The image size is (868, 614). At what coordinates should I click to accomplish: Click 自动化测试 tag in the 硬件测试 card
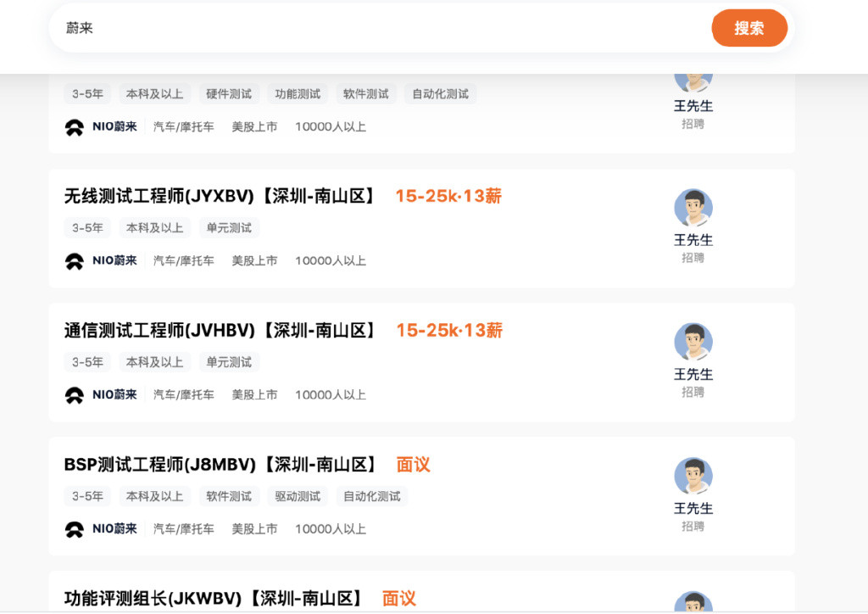[441, 94]
